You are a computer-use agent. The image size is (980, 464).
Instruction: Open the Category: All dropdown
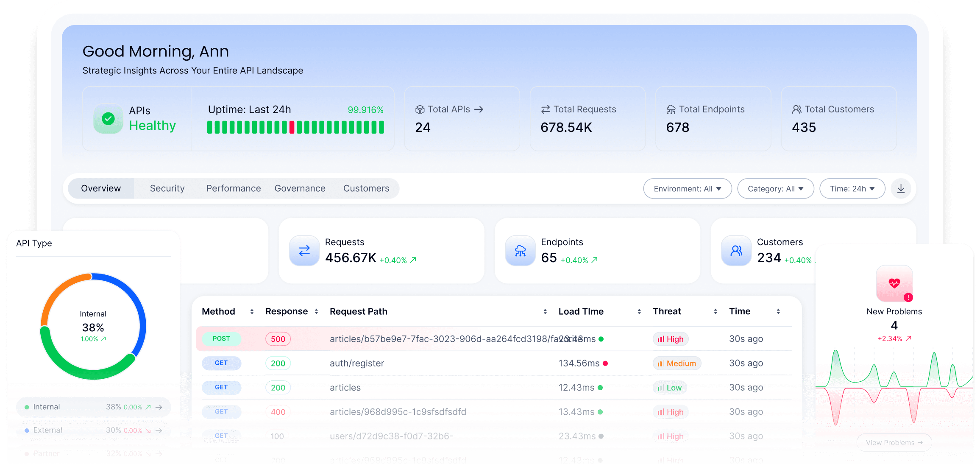coord(776,189)
